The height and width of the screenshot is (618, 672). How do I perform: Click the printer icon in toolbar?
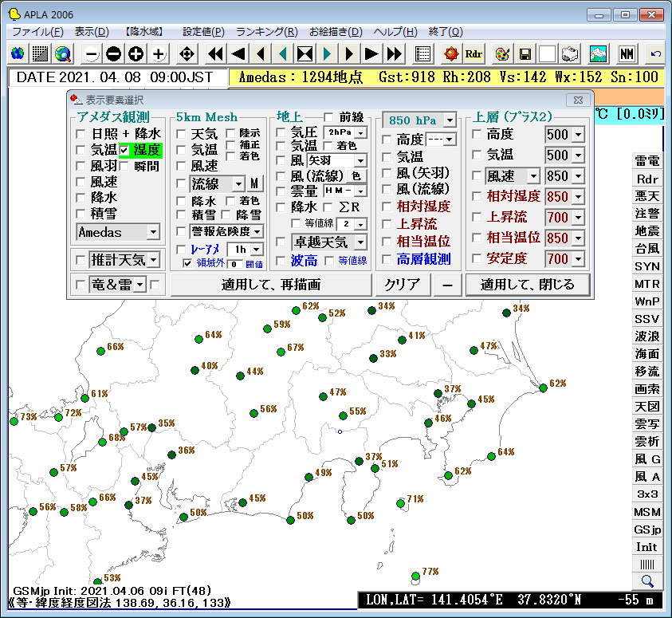click(570, 54)
